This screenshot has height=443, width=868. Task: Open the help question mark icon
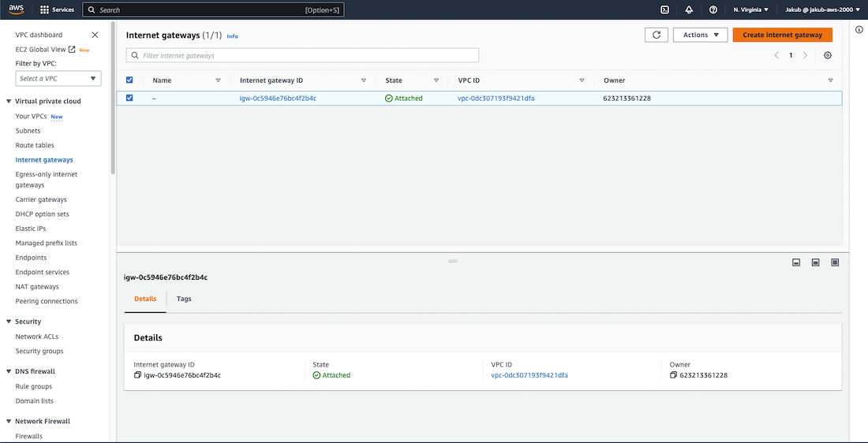[713, 9]
